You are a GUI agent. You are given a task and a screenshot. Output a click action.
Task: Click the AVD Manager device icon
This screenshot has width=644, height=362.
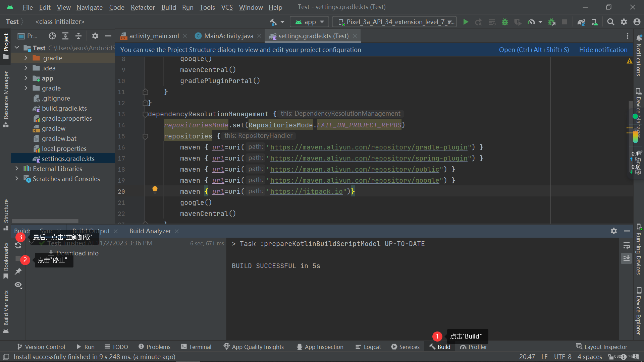click(594, 21)
